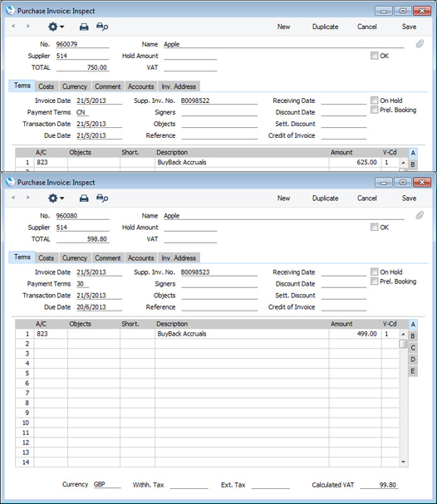Go to previous record in invoice 960080 window
The image size is (437, 504).
(x=13, y=198)
